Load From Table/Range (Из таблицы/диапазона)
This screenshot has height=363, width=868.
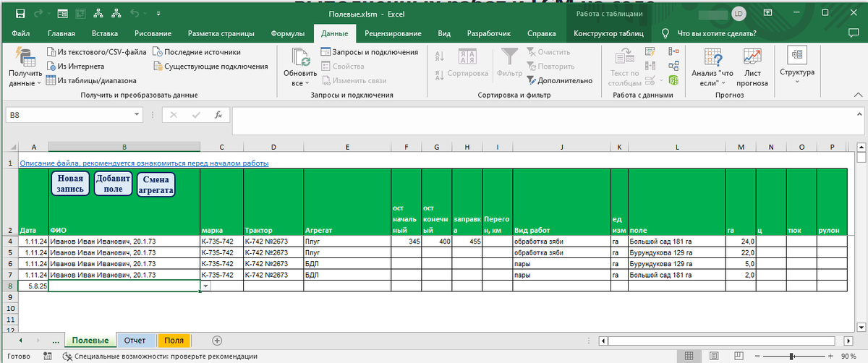(91, 80)
